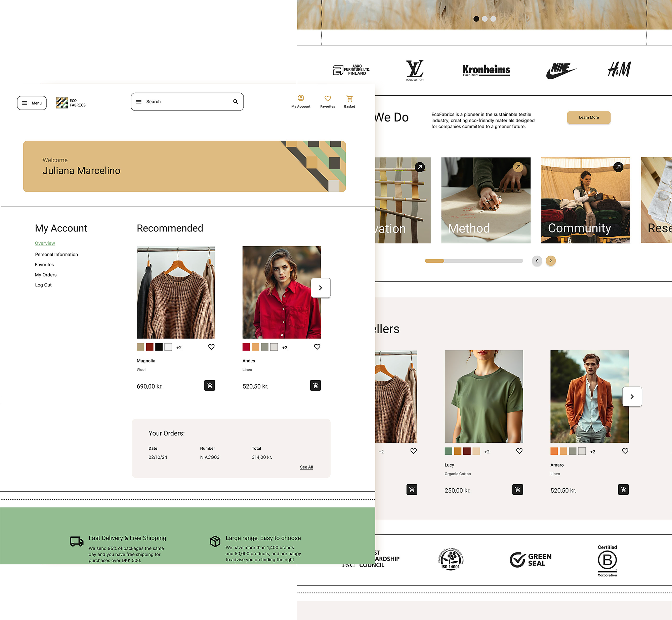The height and width of the screenshot is (620, 672).
Task: Open the Community card arrow icon
Action: [619, 167]
